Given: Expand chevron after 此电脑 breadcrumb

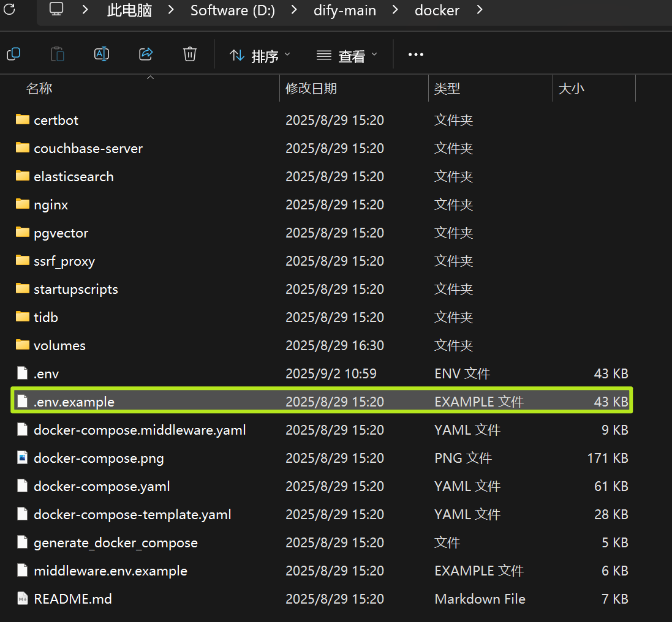Looking at the screenshot, I should point(170,9).
